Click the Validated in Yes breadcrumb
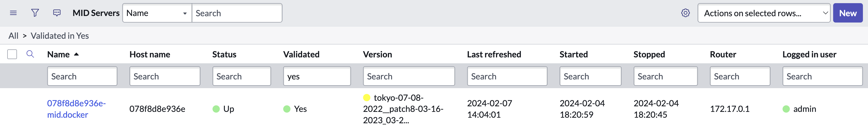The image size is (868, 139). (60, 36)
